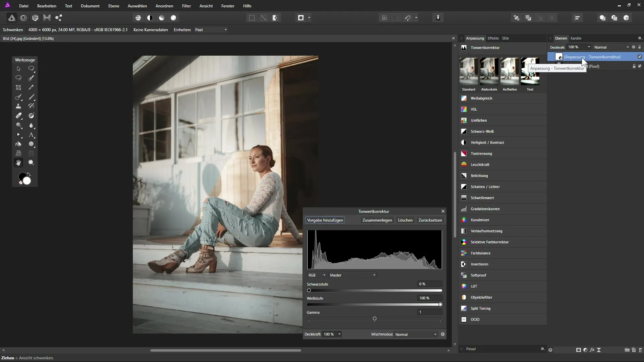The width and height of the screenshot is (644, 362).
Task: Click layer settings gear in Ebenen panel
Action: coord(634,47)
